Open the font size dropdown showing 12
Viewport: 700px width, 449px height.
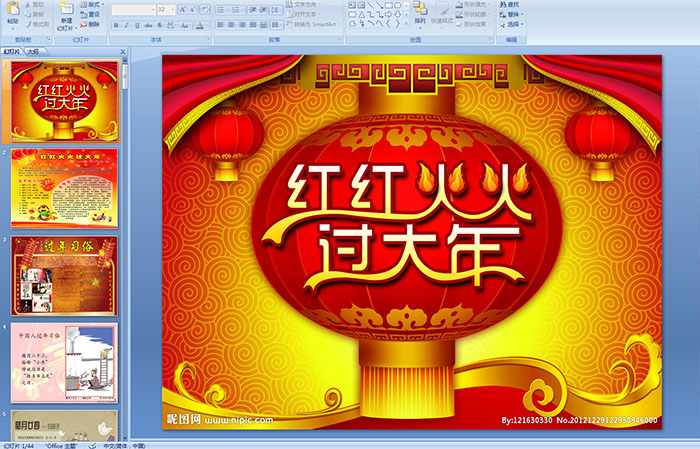[167, 10]
